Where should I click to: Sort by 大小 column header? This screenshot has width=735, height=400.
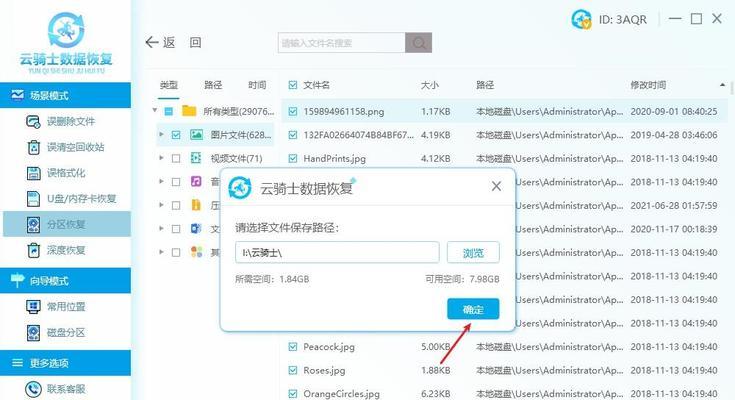(x=429, y=85)
